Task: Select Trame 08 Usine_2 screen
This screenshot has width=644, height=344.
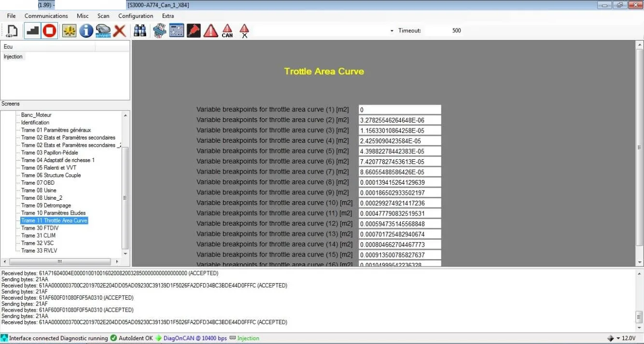Action: click(x=42, y=198)
